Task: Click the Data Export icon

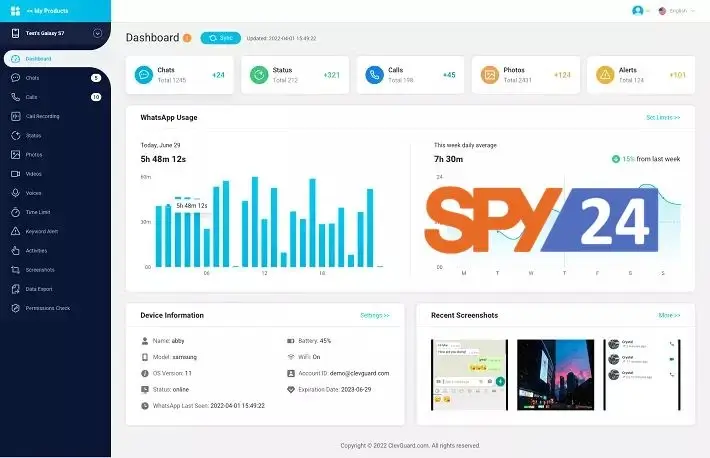Action: 15,289
